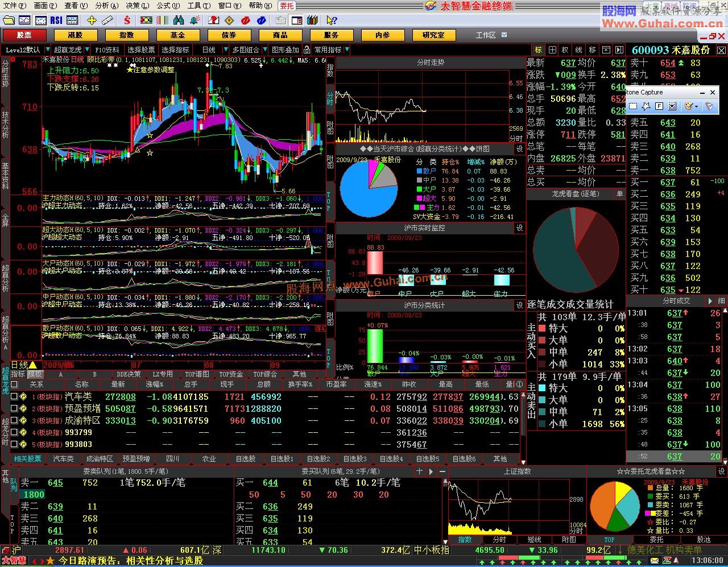Expand the 常用指标 dropdown arrow

coord(346,50)
